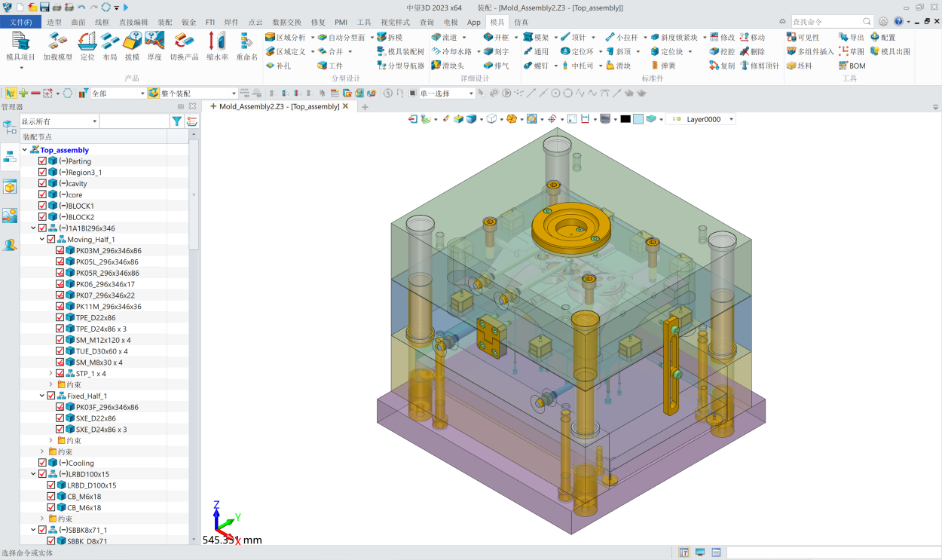
Task: Add a new document tab with plus button
Action: [365, 107]
